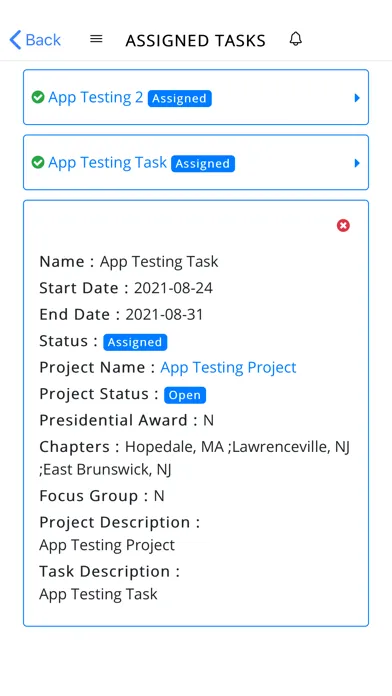
Task: Open notifications bell icon
Action: coord(296,39)
